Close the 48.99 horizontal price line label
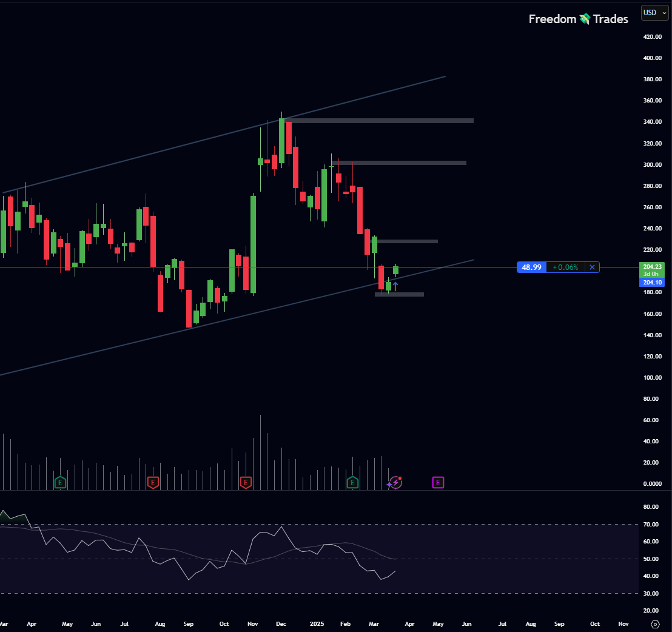The height and width of the screenshot is (632, 672). coord(593,267)
